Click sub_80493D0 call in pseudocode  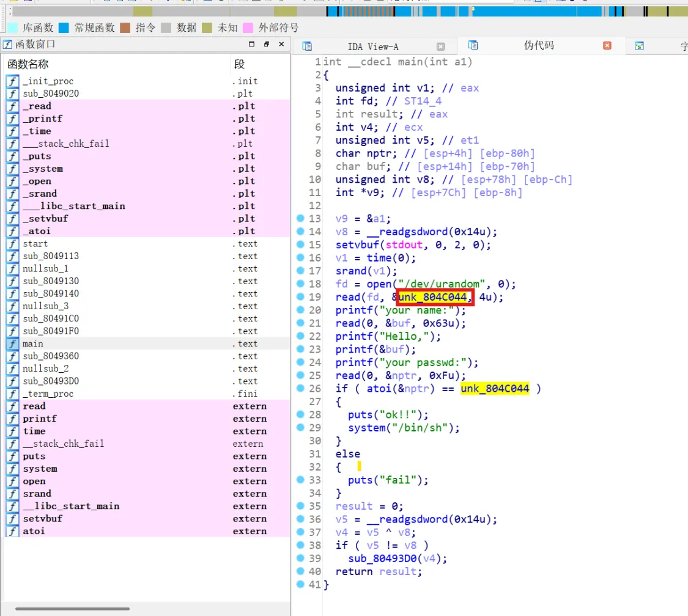tap(383, 559)
